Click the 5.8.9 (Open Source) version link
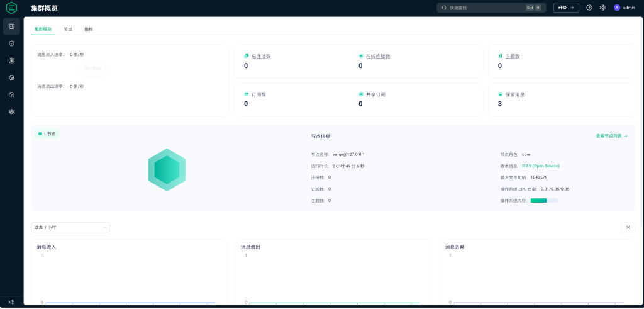Image resolution: width=644 pixels, height=309 pixels. coord(540,166)
